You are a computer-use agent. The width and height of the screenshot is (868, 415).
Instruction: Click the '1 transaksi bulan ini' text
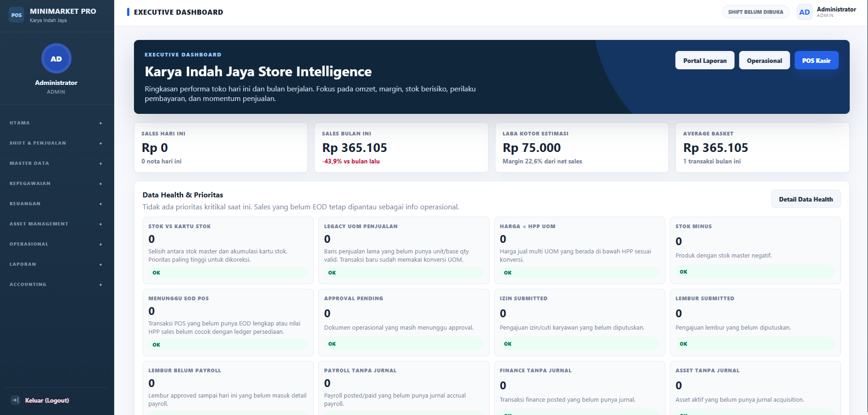click(x=712, y=161)
